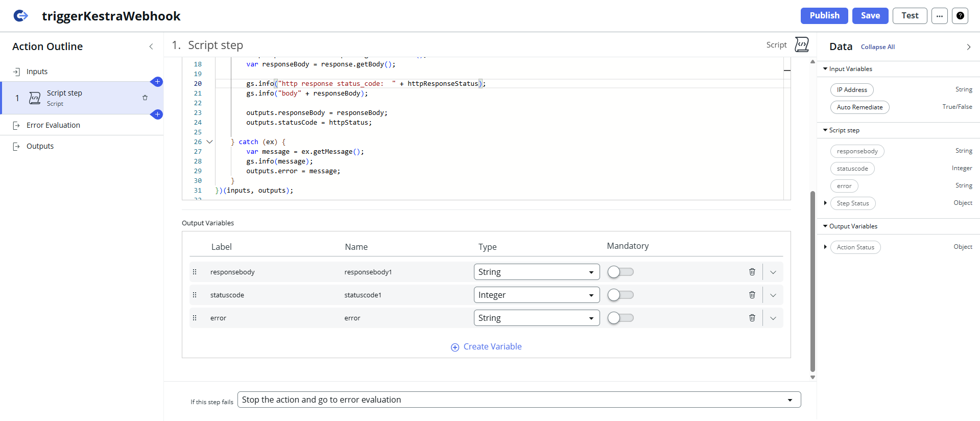Click the Outputs icon in outline
980x421 pixels.
(x=16, y=146)
